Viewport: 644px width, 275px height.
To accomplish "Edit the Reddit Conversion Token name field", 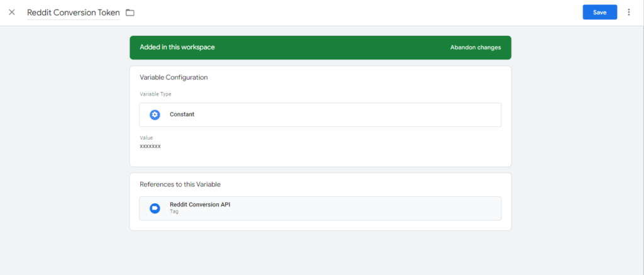I will tap(73, 13).
